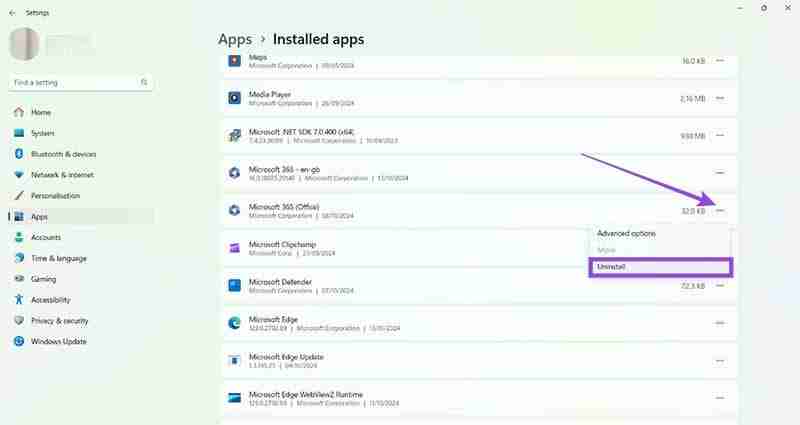Click the Microsoft Edge icon
Viewport: 800px width, 425px height.
pyautogui.click(x=234, y=323)
